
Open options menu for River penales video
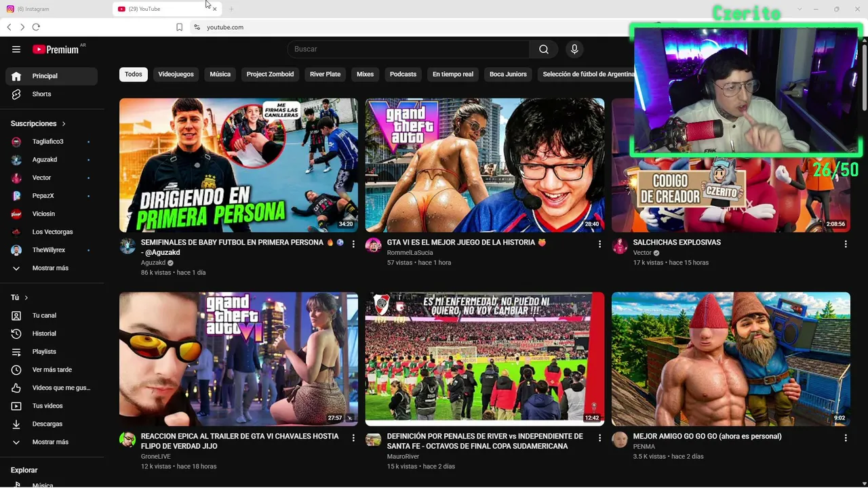599,438
